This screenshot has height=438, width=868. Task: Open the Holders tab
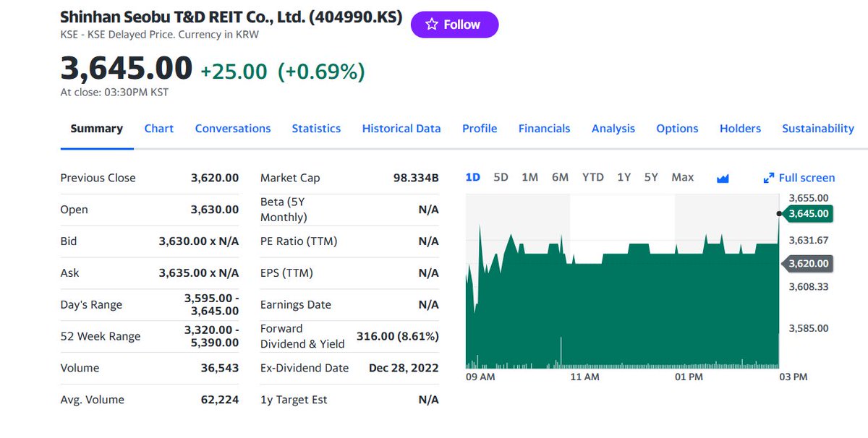740,129
